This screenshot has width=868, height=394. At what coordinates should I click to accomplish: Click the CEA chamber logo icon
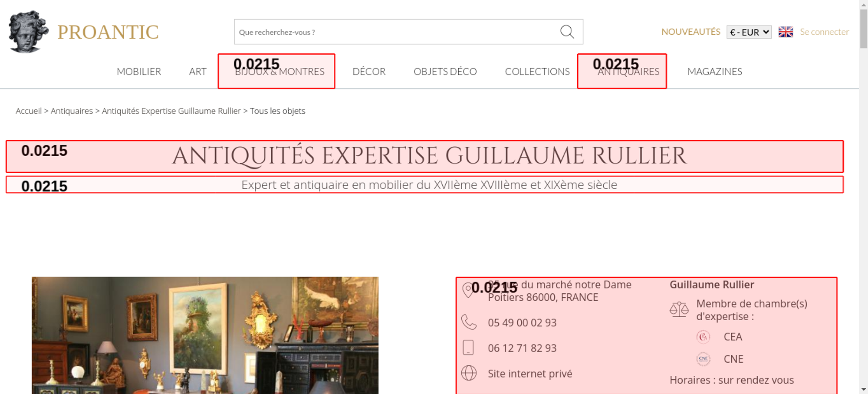coord(703,337)
